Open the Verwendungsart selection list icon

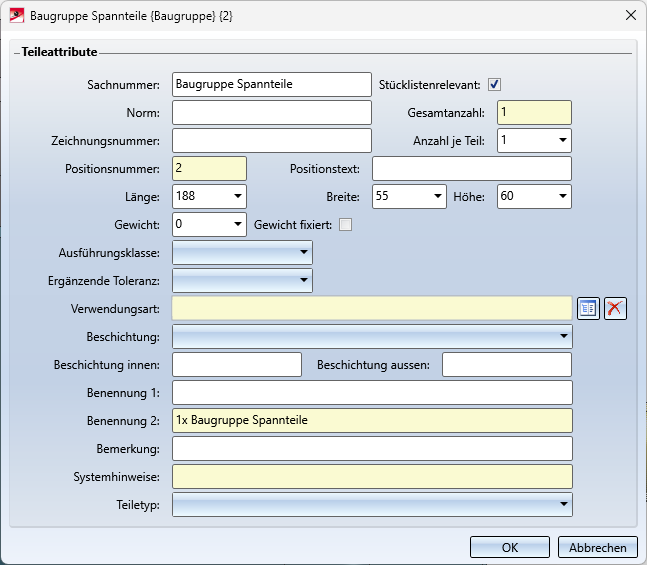[x=588, y=308]
